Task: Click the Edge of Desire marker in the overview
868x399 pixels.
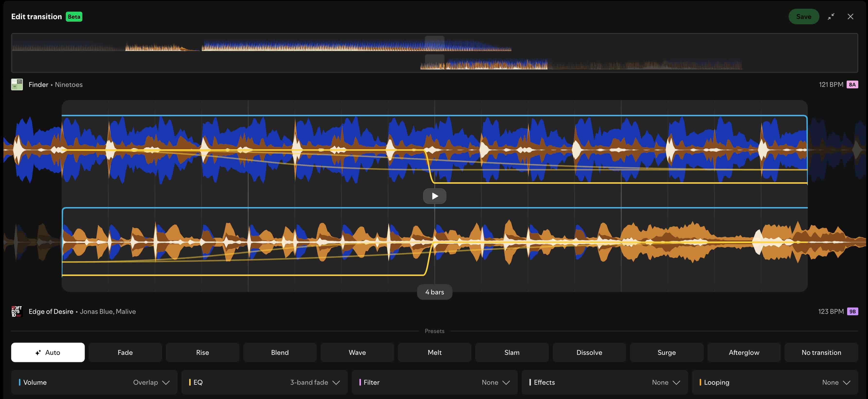Action: tap(434, 62)
